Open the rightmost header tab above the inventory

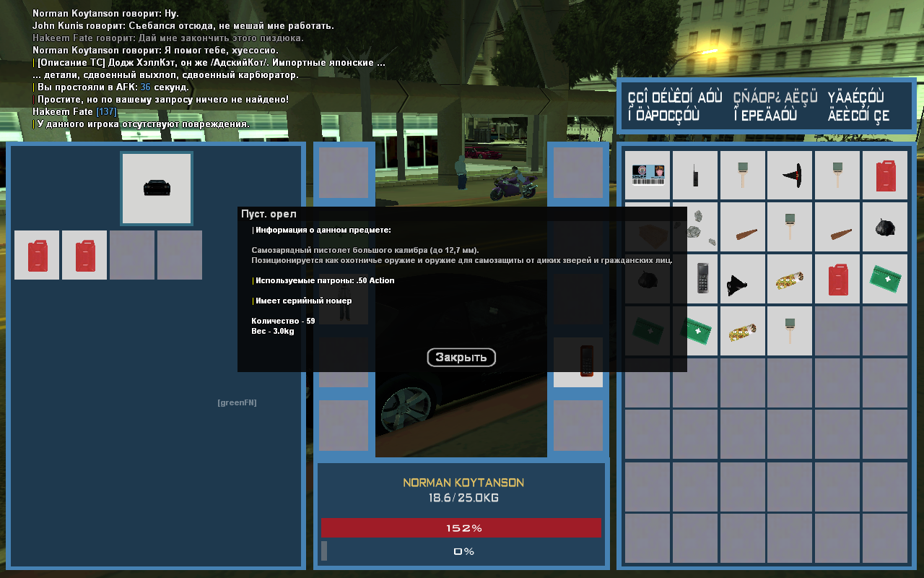pyautogui.click(x=859, y=106)
